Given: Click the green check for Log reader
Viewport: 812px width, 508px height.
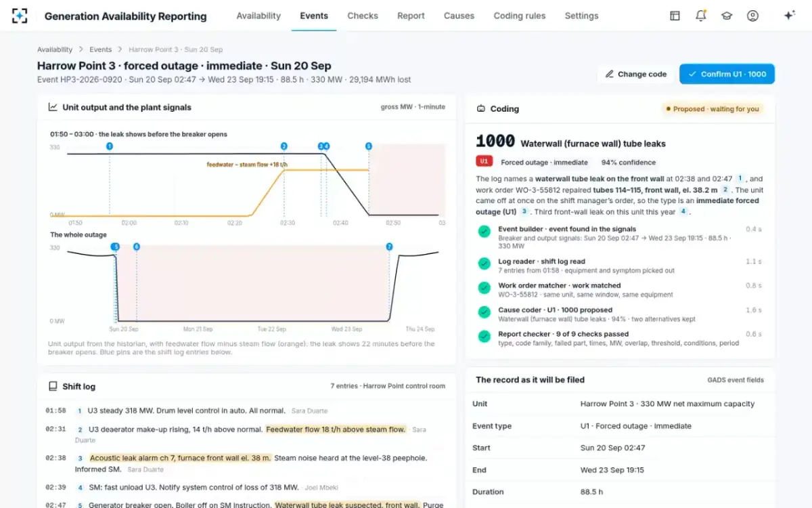Looking at the screenshot, I should [484, 264].
